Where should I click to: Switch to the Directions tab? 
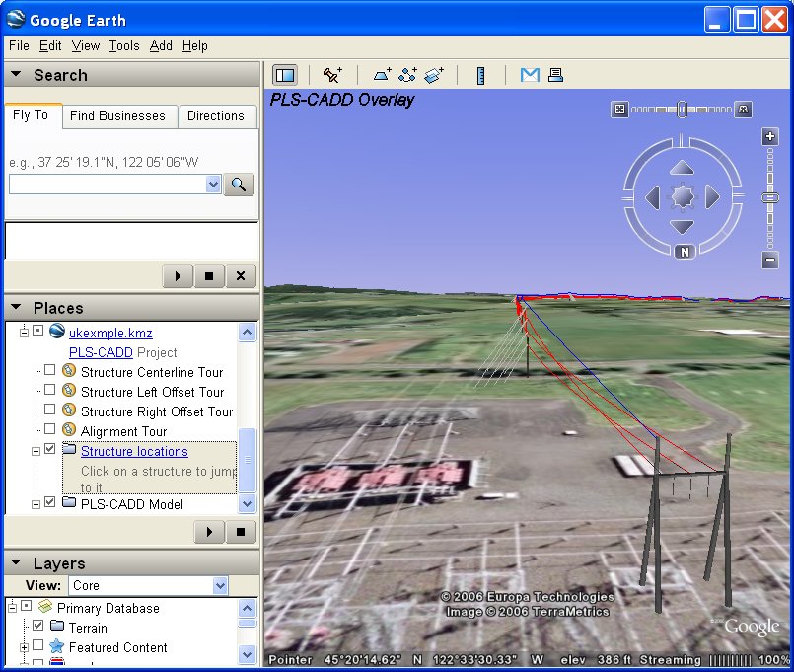tap(216, 116)
